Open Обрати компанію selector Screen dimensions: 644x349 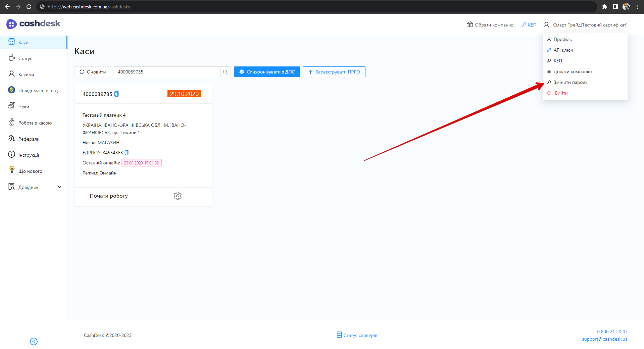[490, 25]
